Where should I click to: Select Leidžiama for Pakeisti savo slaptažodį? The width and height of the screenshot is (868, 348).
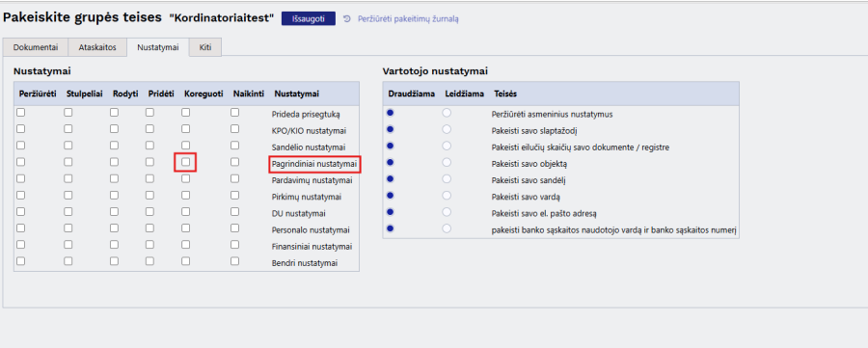pyautogui.click(x=447, y=129)
